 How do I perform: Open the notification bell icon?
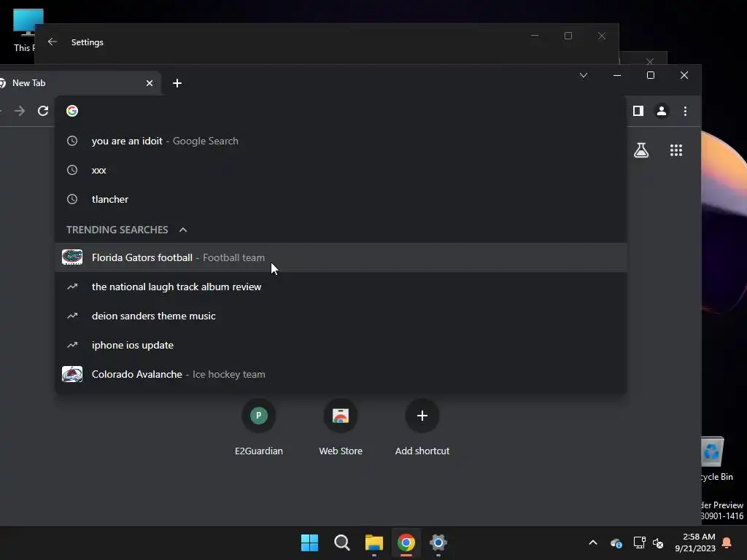pos(727,542)
